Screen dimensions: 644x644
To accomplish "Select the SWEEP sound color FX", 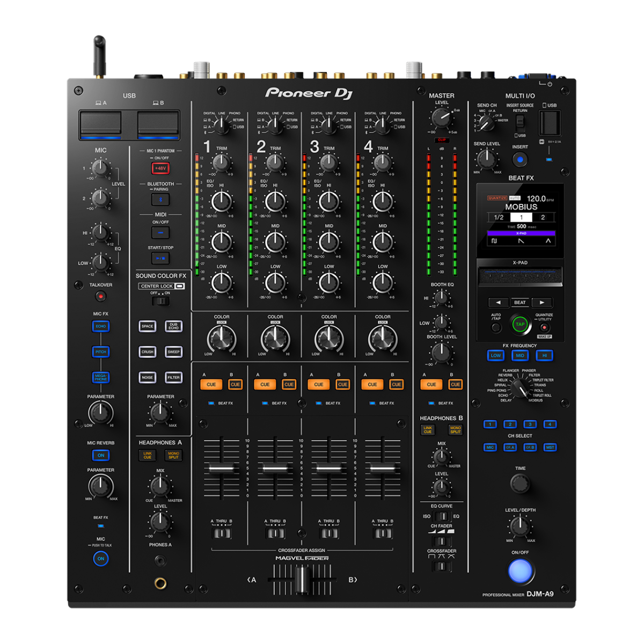I will click(173, 352).
